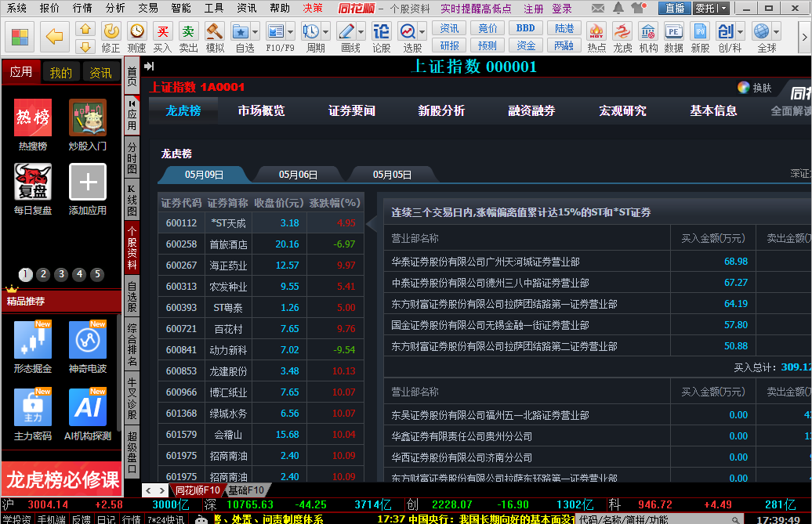Collapse side panel with the arrow-bar icon
The width and height of the screenshot is (812, 524).
point(149,66)
